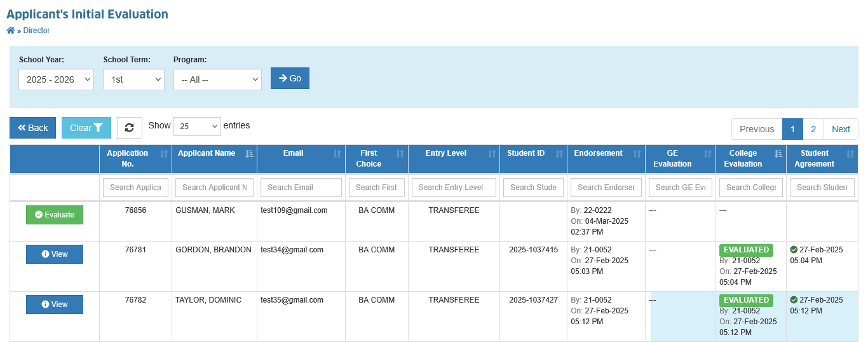
Task: Focus the Search Endorsement field
Action: (x=606, y=188)
